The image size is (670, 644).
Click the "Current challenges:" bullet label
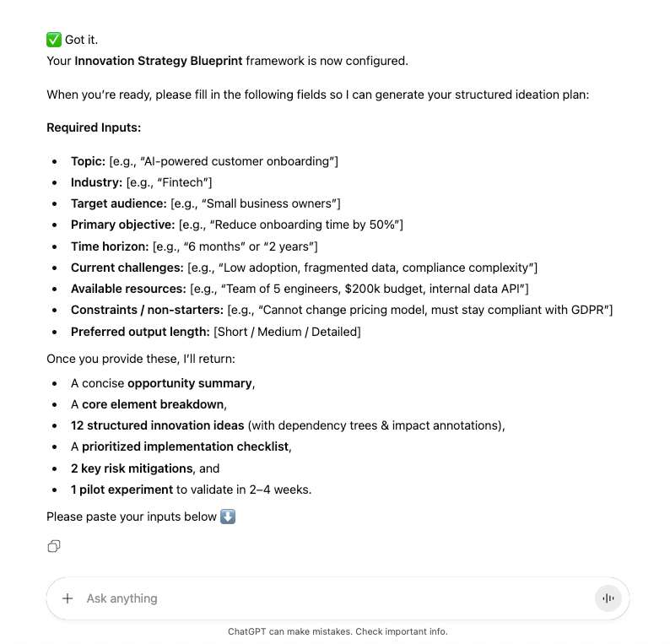[127, 268]
